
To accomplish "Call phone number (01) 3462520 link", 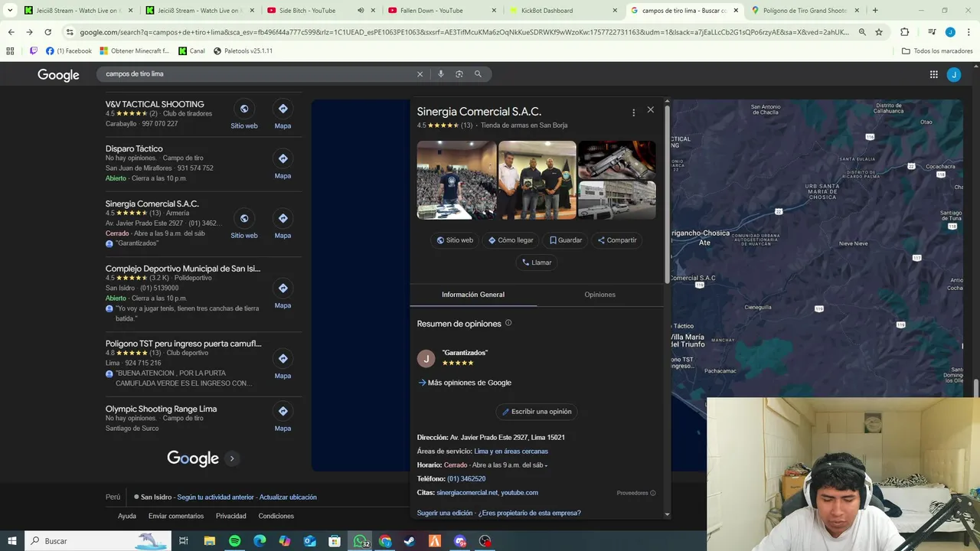I will click(x=466, y=479).
